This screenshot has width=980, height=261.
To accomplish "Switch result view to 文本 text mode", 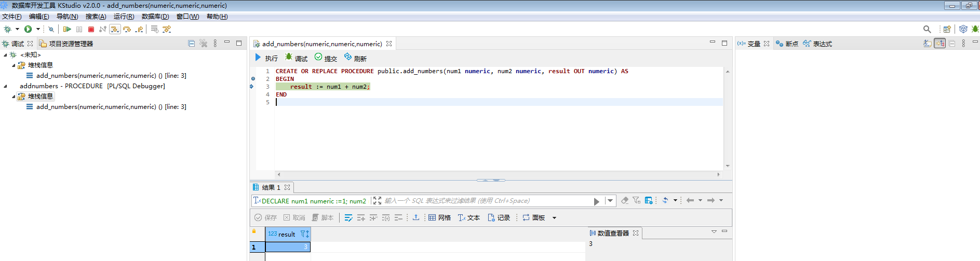I will pyautogui.click(x=468, y=217).
